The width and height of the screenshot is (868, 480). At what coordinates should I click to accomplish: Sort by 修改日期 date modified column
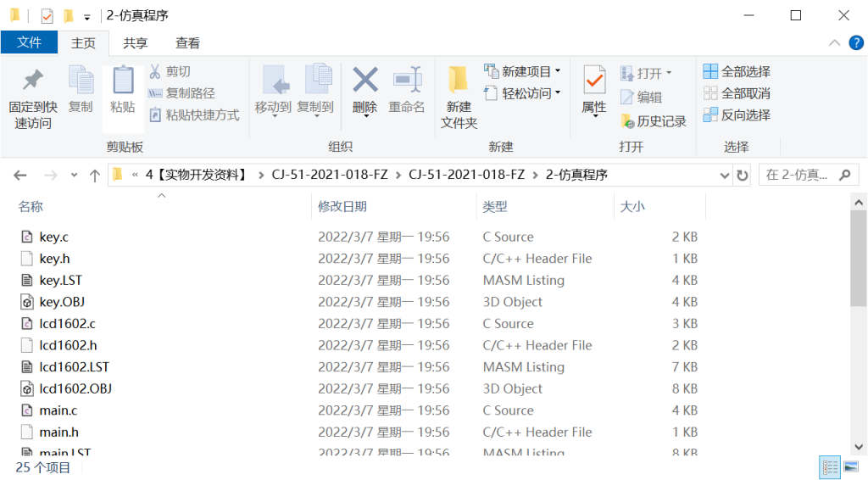point(342,207)
